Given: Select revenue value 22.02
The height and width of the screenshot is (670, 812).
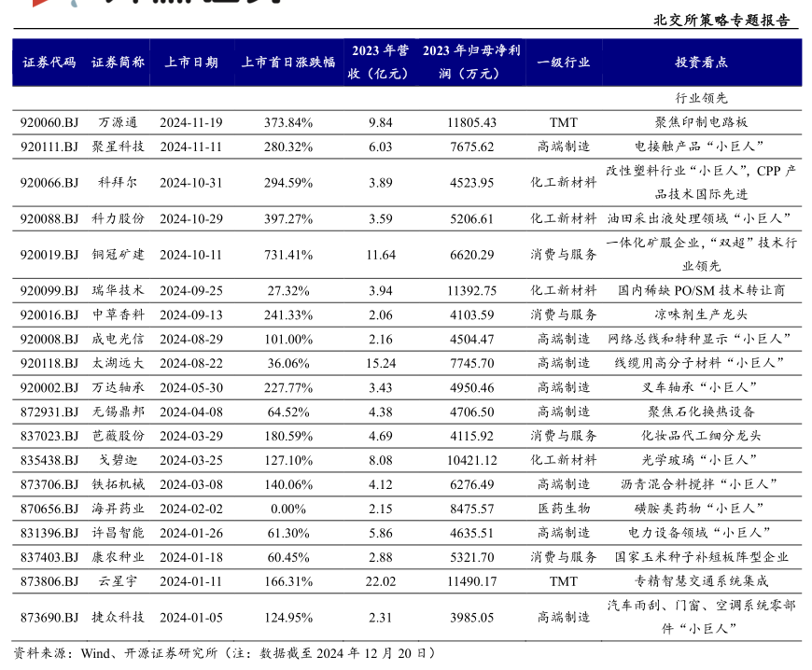Looking at the screenshot, I should tap(381, 582).
